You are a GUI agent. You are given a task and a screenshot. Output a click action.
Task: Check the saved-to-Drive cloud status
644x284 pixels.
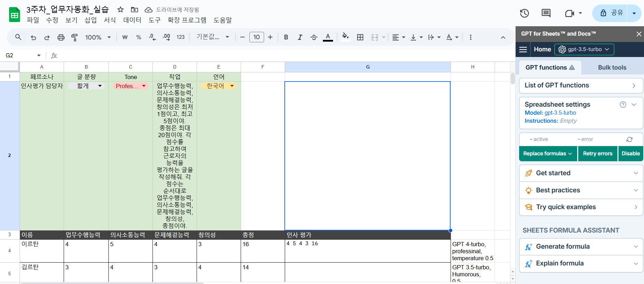149,10
